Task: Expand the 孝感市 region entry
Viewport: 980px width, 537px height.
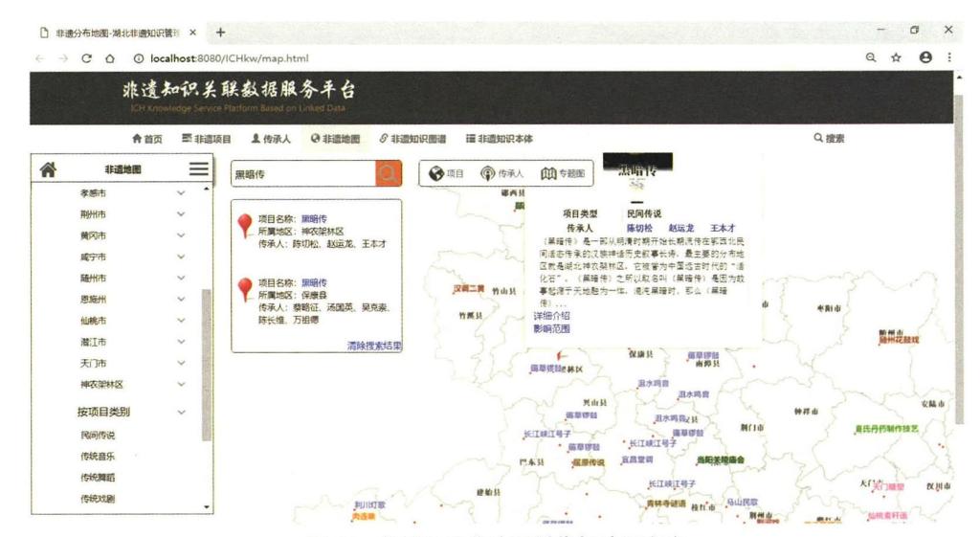Action: [x=181, y=193]
